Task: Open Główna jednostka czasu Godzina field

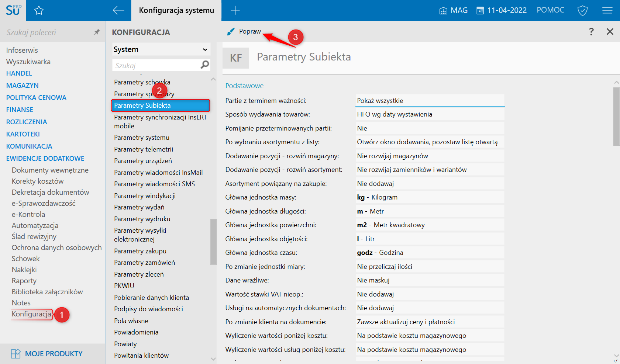Action: [x=430, y=253]
